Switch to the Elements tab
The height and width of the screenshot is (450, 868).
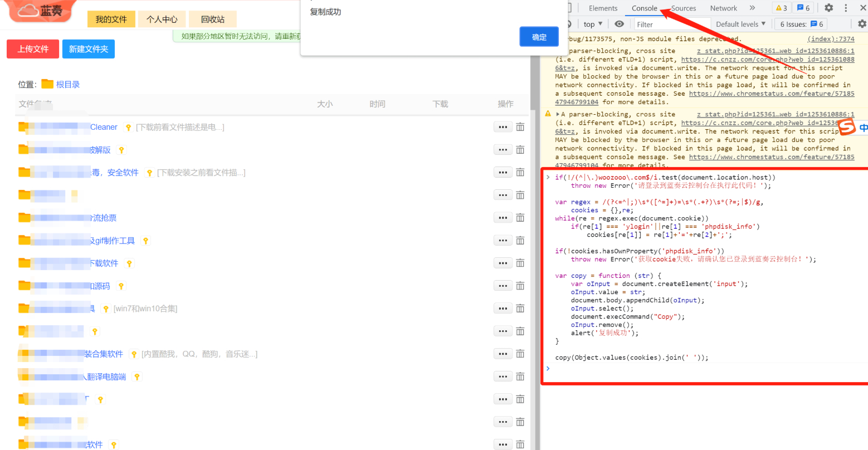(603, 8)
